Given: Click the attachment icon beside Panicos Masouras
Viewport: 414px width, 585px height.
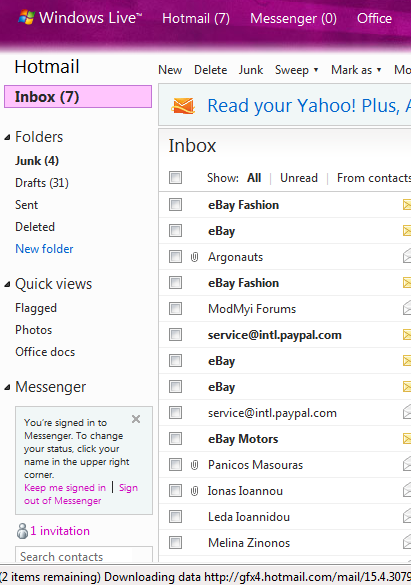Looking at the screenshot, I should (x=194, y=465).
